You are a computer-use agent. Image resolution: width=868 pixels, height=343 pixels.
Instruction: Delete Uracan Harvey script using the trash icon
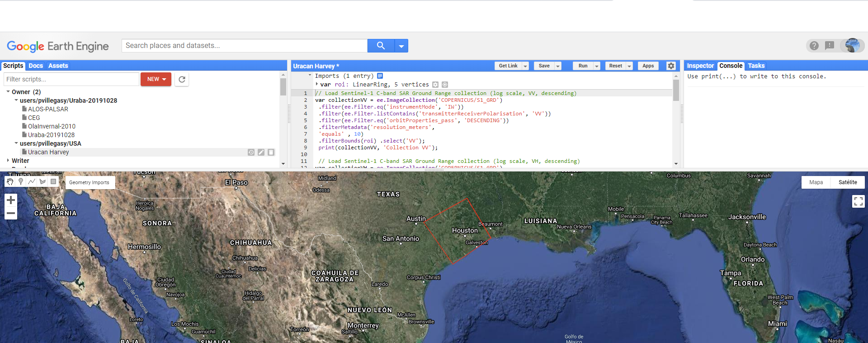click(271, 152)
